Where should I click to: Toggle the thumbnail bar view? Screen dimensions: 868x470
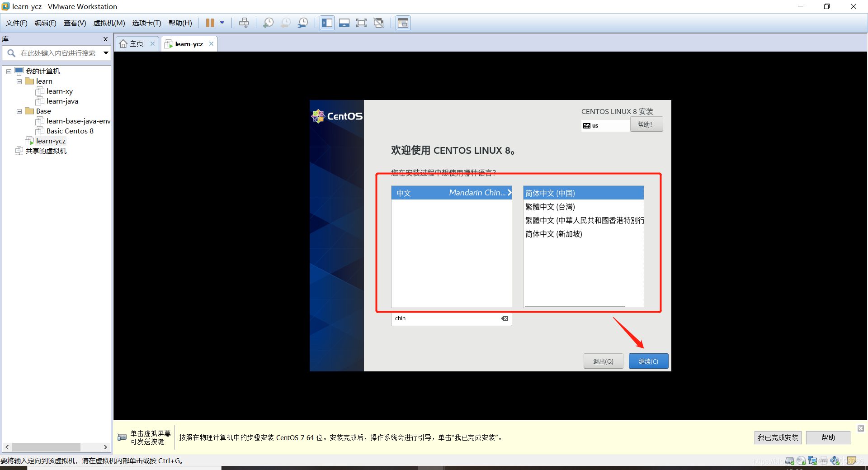(344, 23)
